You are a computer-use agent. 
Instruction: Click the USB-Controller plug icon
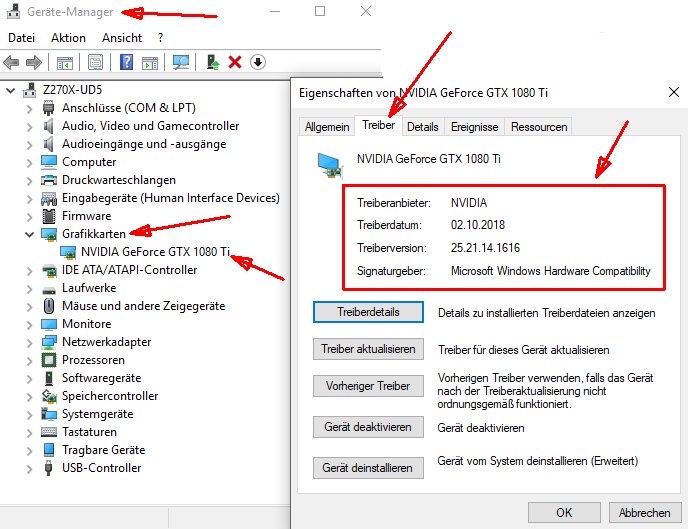click(x=49, y=468)
